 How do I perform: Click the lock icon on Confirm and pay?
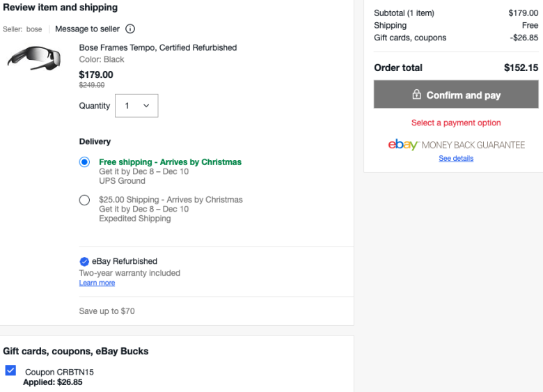tap(416, 94)
